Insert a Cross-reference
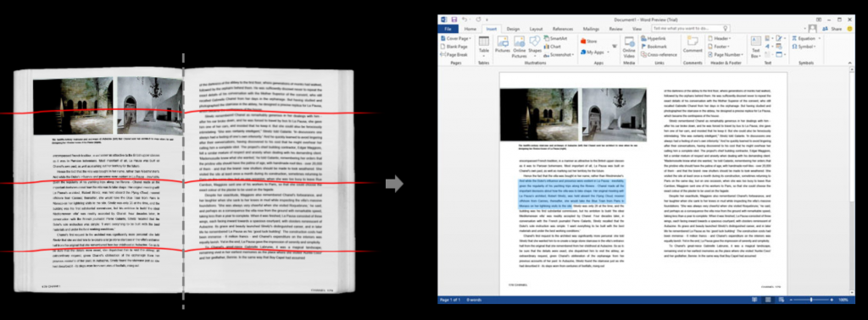This screenshot has height=320, width=868. tap(658, 55)
